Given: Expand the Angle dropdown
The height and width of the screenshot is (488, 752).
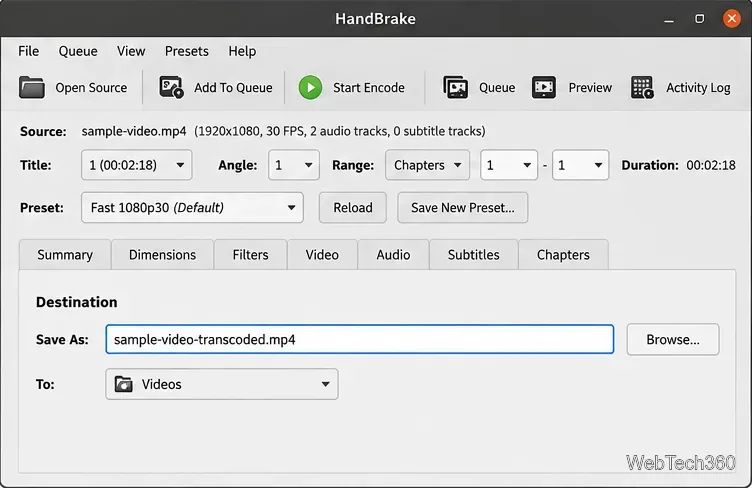Looking at the screenshot, I should (x=294, y=165).
